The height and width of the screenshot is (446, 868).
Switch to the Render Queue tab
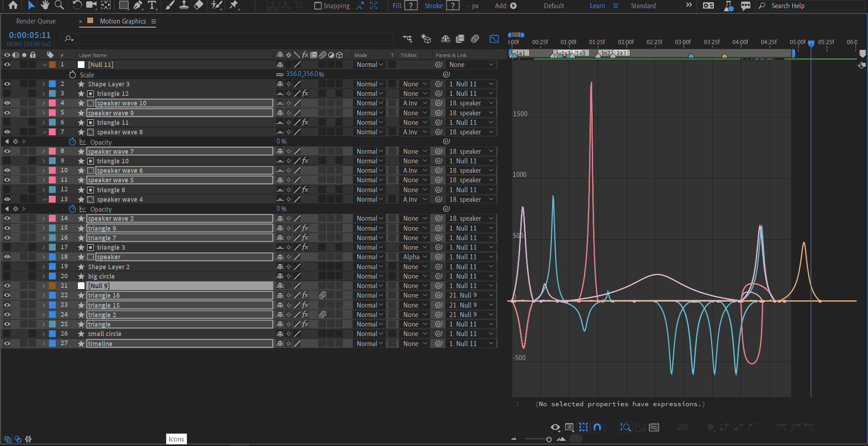pyautogui.click(x=36, y=21)
